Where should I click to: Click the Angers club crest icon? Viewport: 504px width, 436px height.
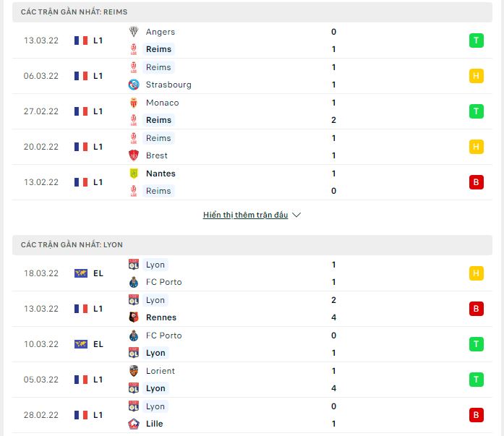click(134, 32)
